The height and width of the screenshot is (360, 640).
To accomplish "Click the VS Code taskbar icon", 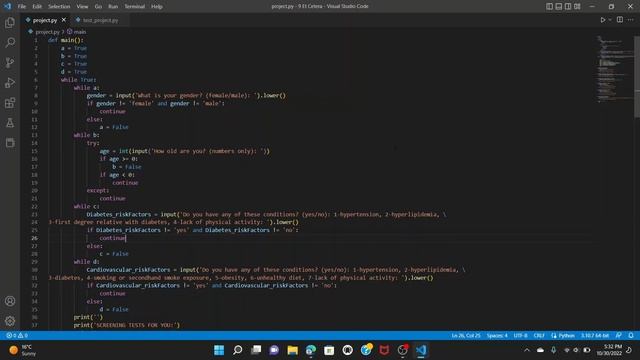I will tap(421, 350).
